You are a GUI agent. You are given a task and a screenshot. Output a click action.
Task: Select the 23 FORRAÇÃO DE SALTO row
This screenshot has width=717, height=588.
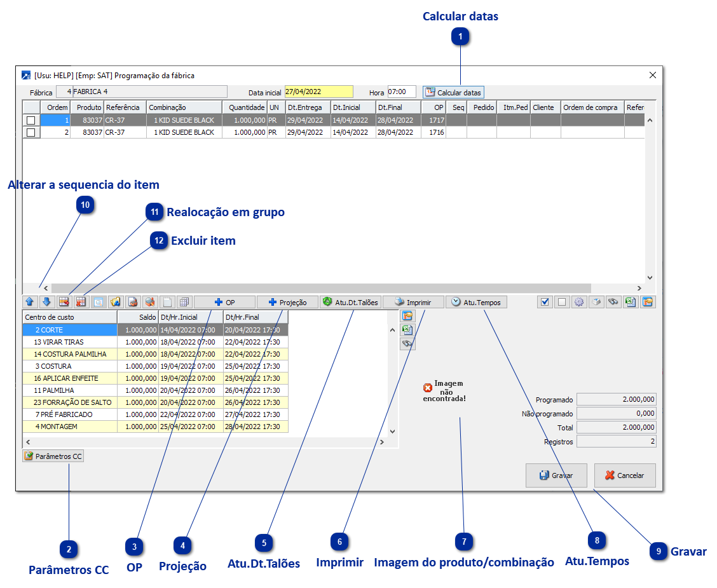tap(155, 402)
